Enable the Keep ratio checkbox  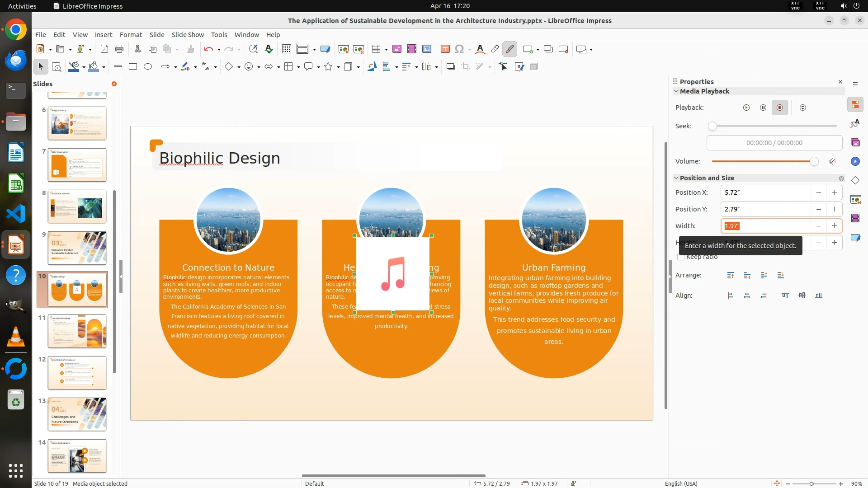point(681,257)
